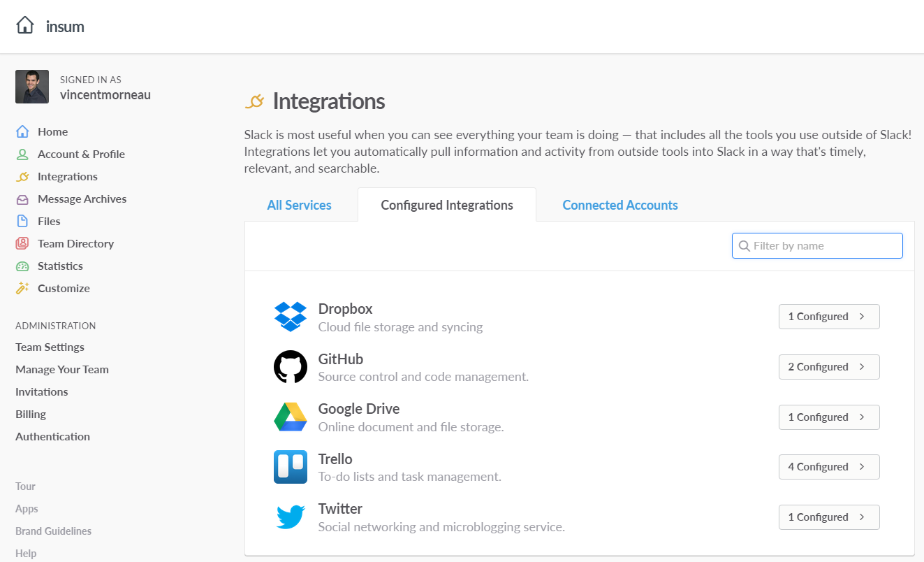The image size is (924, 562).
Task: Focus the Filter by name field
Action: 817,245
